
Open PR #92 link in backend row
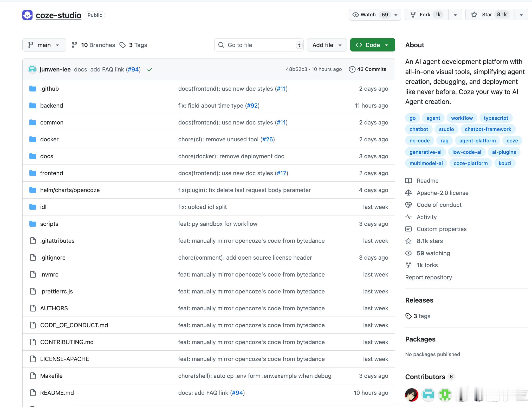[252, 106]
